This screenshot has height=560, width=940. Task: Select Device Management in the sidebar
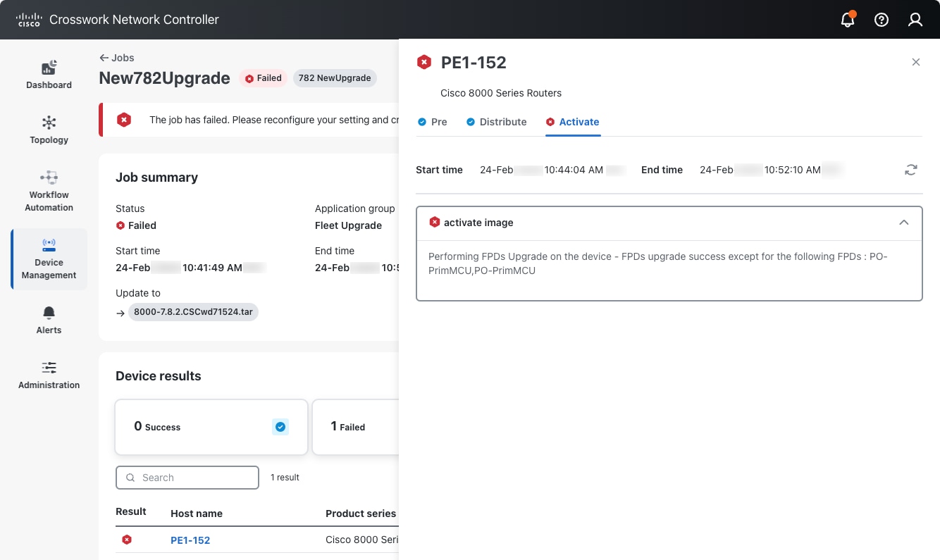49,259
